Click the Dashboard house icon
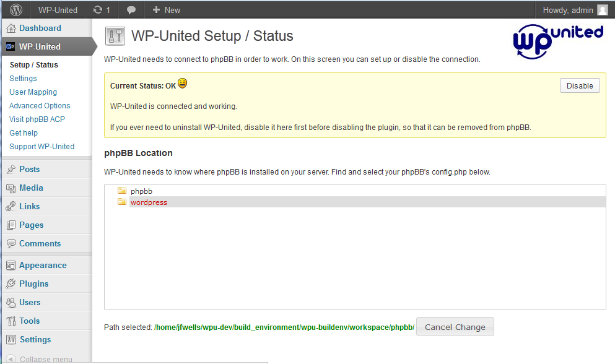Viewport: 615px width, 364px height. [11, 28]
